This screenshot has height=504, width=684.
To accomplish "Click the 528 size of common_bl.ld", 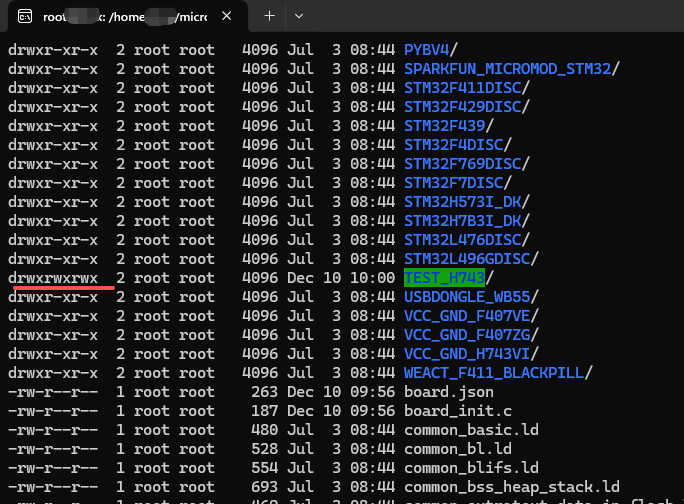I will [264, 449].
